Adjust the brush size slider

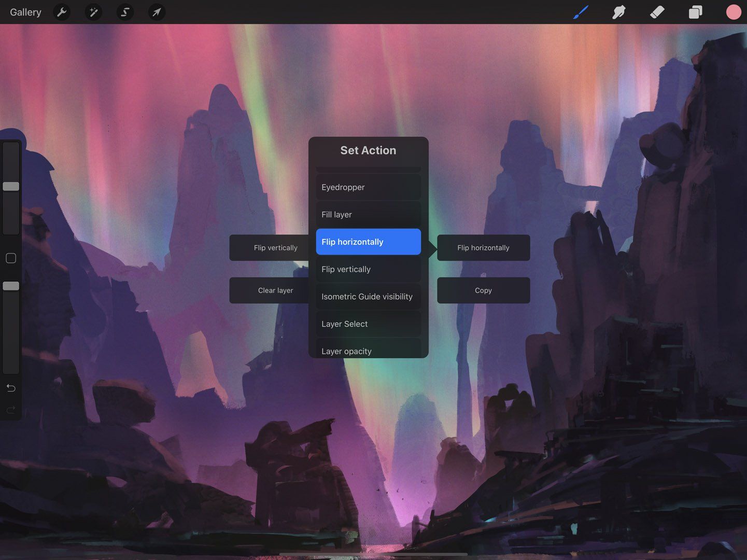pos(10,186)
